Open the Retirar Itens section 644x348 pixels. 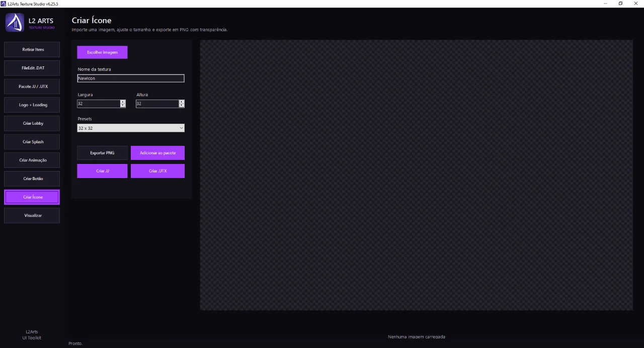click(x=32, y=50)
